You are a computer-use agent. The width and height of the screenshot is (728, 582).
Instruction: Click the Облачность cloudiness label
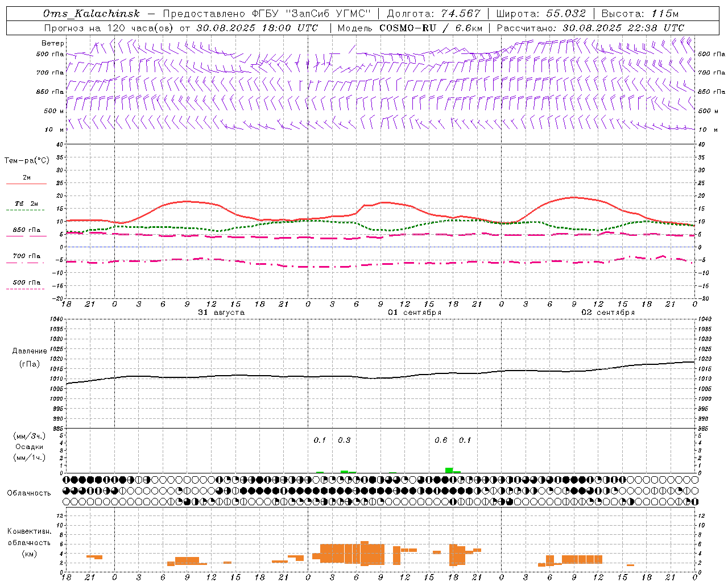click(x=29, y=493)
